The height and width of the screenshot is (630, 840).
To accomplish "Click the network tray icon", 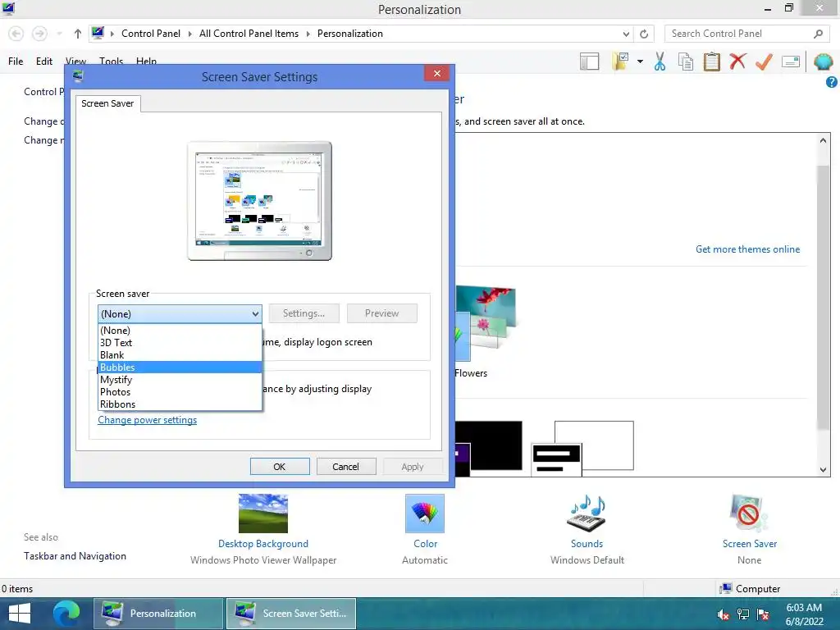I will (743, 614).
